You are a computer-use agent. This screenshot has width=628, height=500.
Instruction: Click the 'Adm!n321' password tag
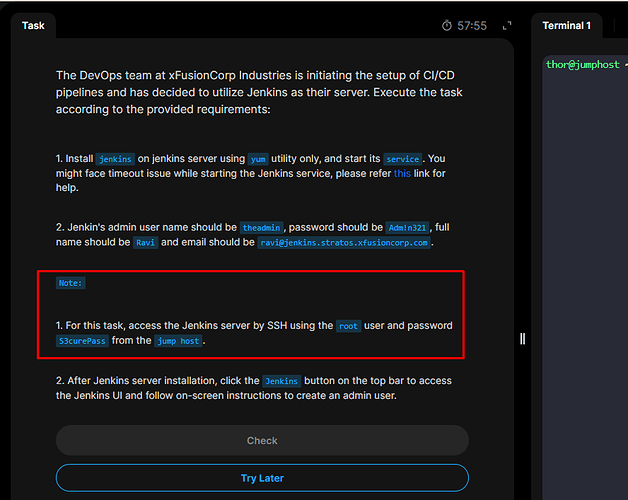coord(407,228)
